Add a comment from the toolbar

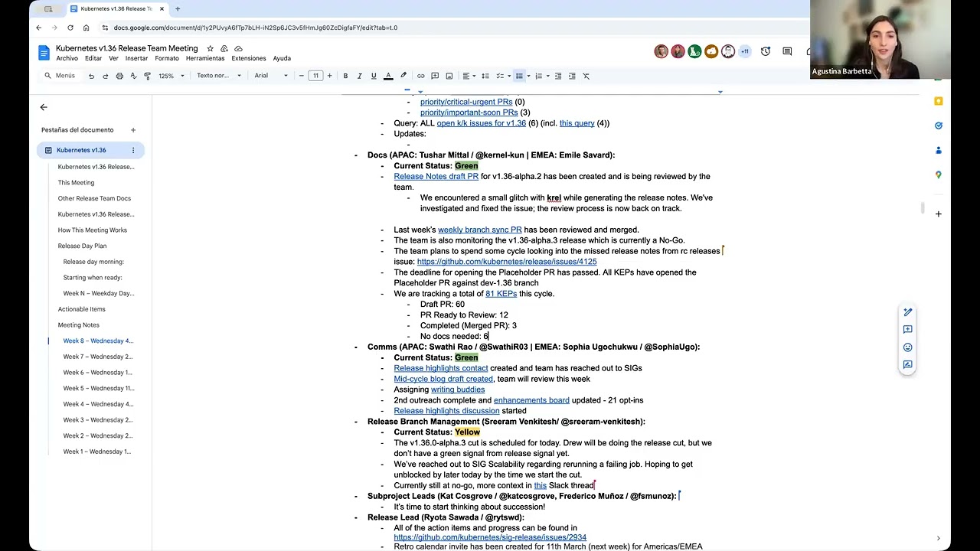pos(435,76)
